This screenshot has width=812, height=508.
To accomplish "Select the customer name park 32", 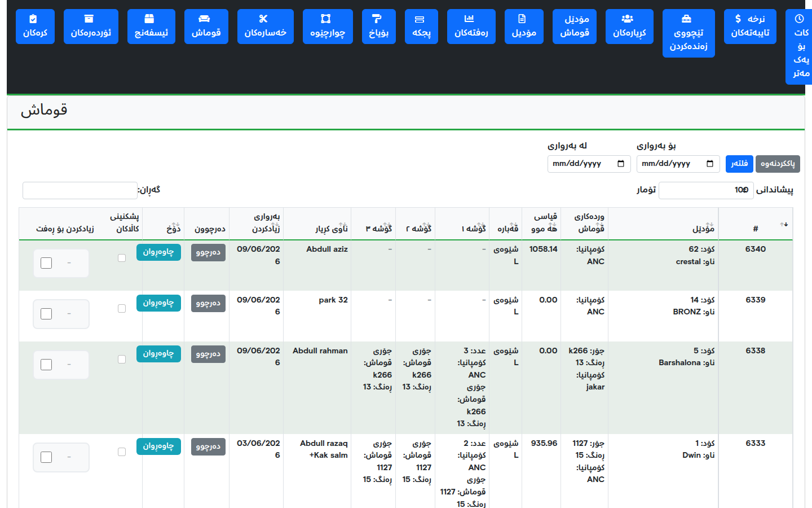I will 333,300.
